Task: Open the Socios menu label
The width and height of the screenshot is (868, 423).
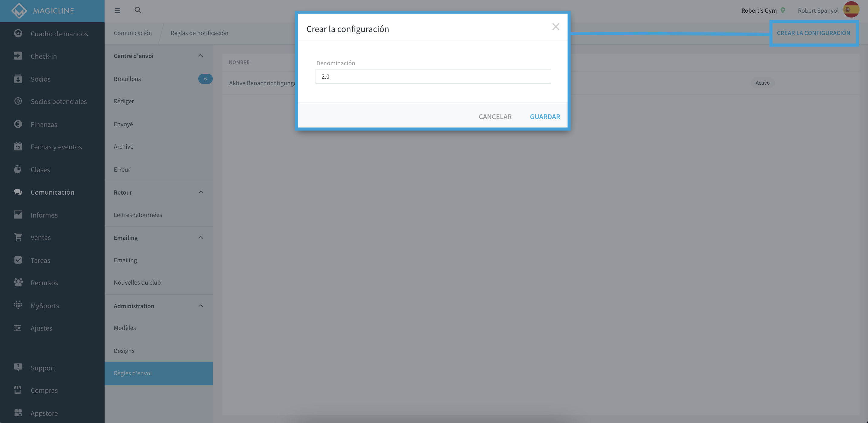Action: click(40, 79)
